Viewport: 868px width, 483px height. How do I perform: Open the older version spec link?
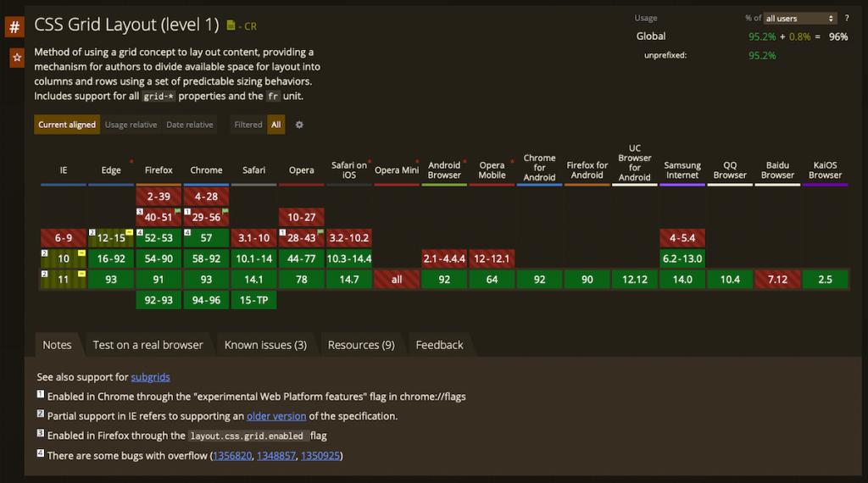coord(276,416)
